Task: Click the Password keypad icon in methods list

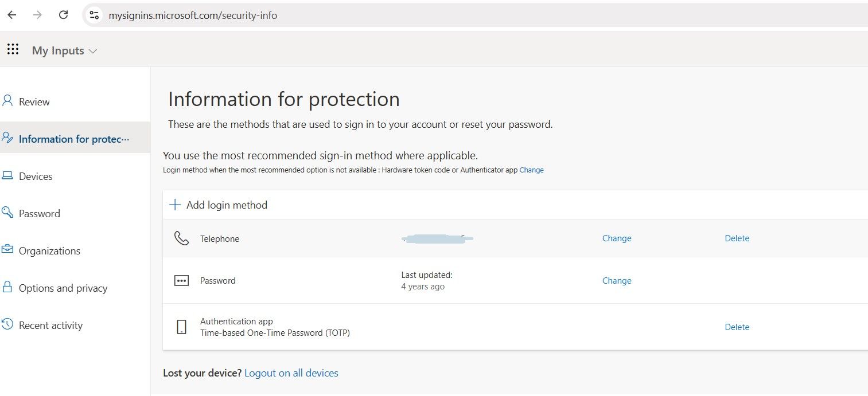Action: coord(181,280)
